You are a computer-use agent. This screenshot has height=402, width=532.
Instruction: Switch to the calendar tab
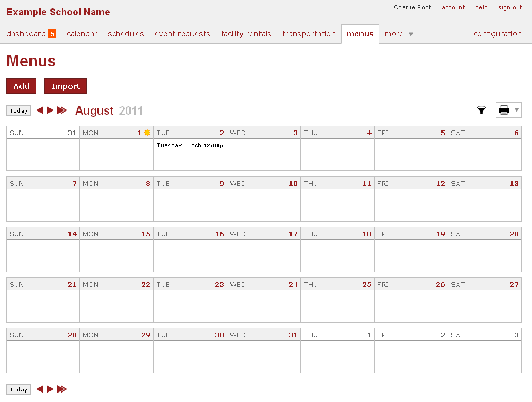82,34
